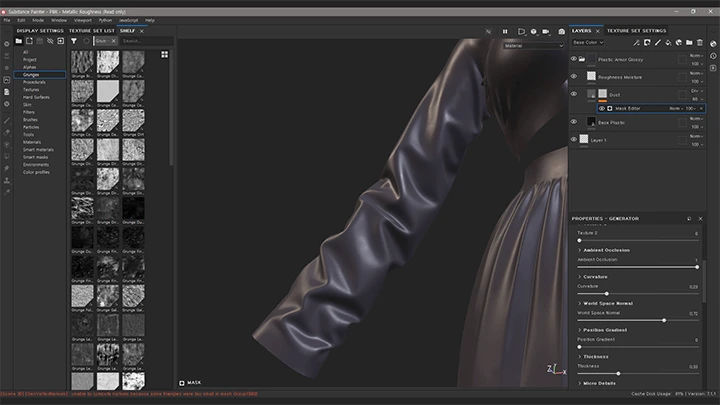The width and height of the screenshot is (720, 405).
Task: Open Dust layer blend mode dropdown
Action: coord(697,91)
